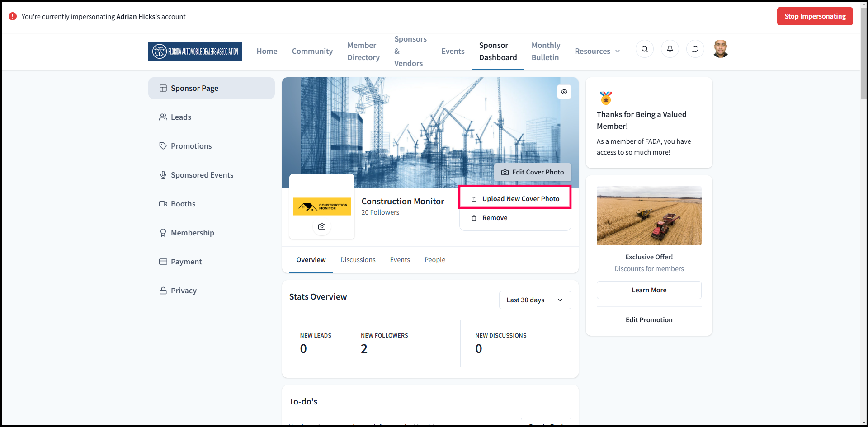Screen dimensions: 868x427
Task: Click the harvest field promotion image
Action: (x=649, y=216)
